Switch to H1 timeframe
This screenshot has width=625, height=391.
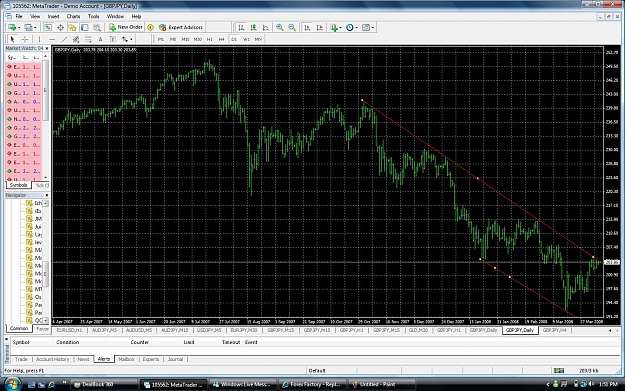(x=210, y=39)
